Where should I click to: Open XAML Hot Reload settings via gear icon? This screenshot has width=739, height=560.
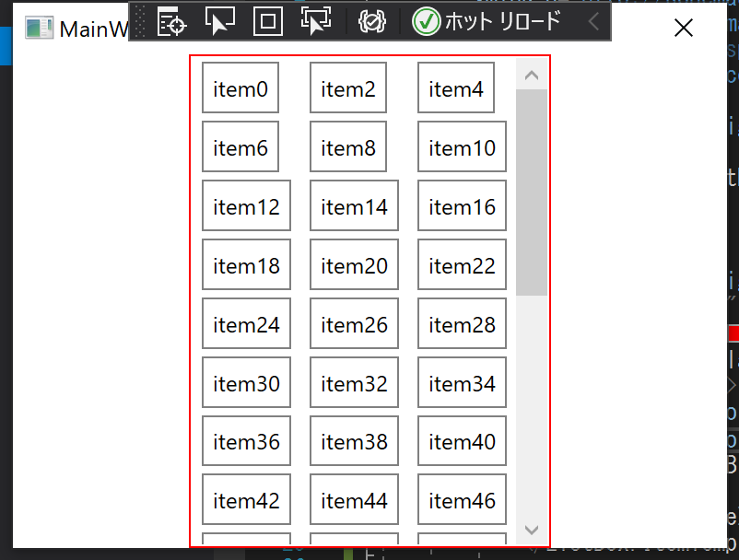tap(371, 21)
